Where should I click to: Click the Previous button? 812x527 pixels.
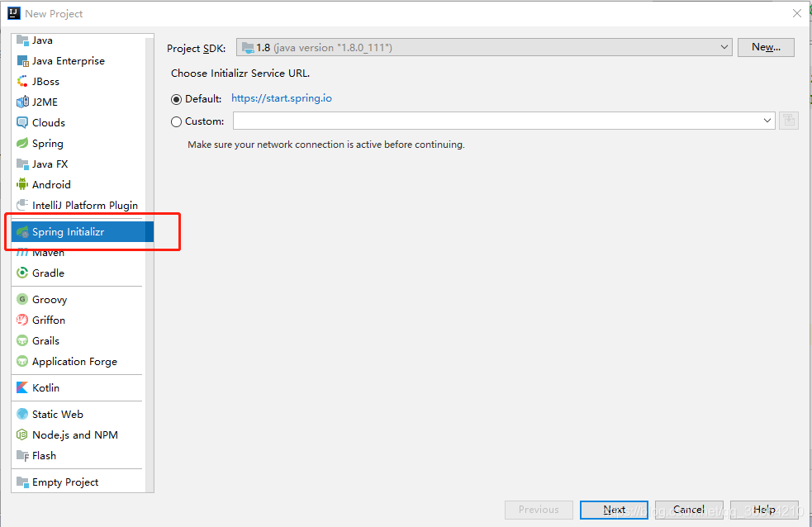(539, 510)
